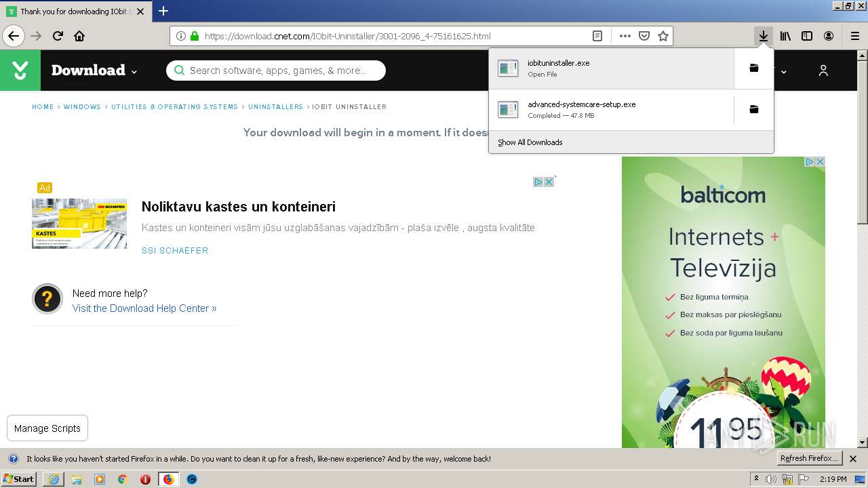Viewport: 868px width, 488px height.
Task: Open the SSI SCHAEFER ad link
Action: pyautogui.click(x=175, y=251)
